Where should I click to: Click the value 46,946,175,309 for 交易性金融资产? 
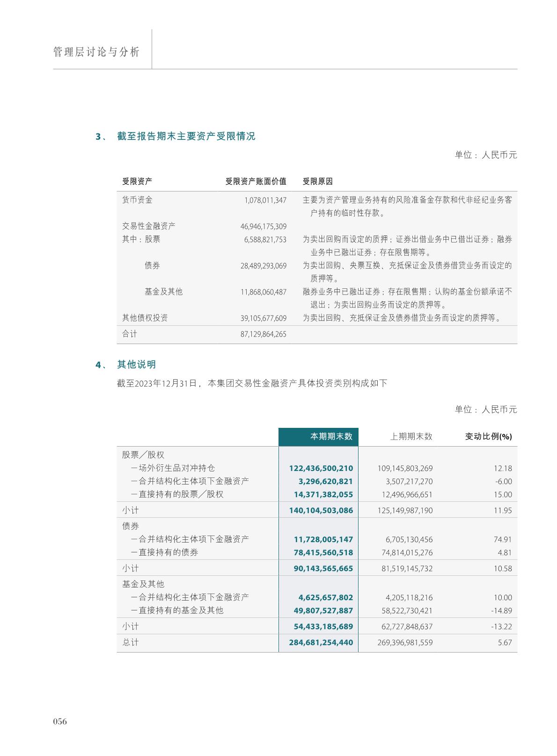coord(263,227)
